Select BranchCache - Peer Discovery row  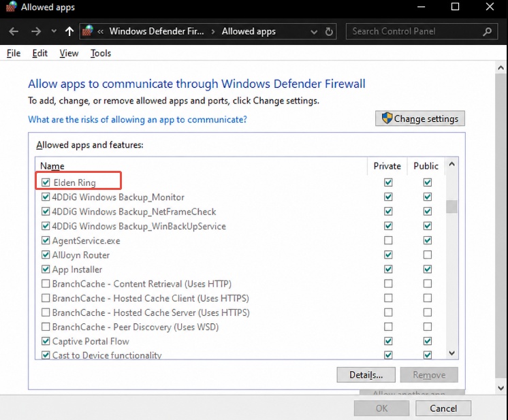click(240, 327)
